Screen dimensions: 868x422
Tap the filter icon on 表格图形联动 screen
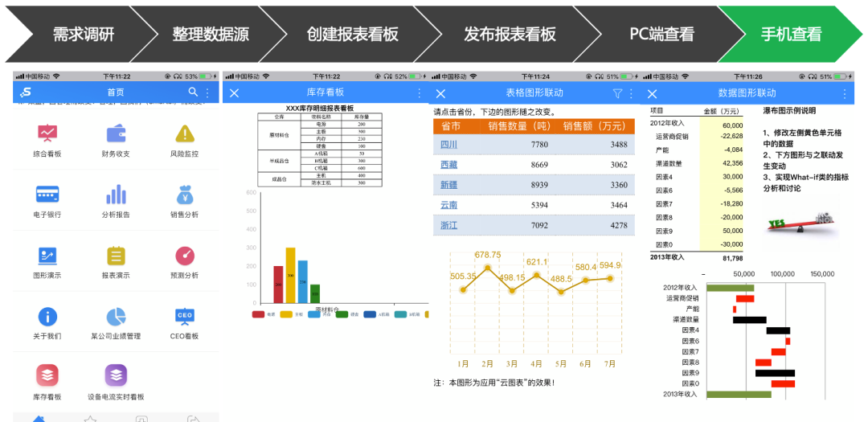click(x=618, y=93)
